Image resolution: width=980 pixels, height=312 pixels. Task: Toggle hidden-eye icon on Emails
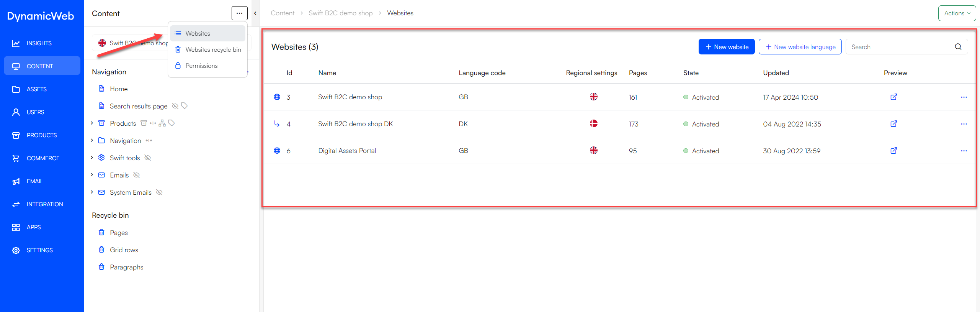click(136, 175)
